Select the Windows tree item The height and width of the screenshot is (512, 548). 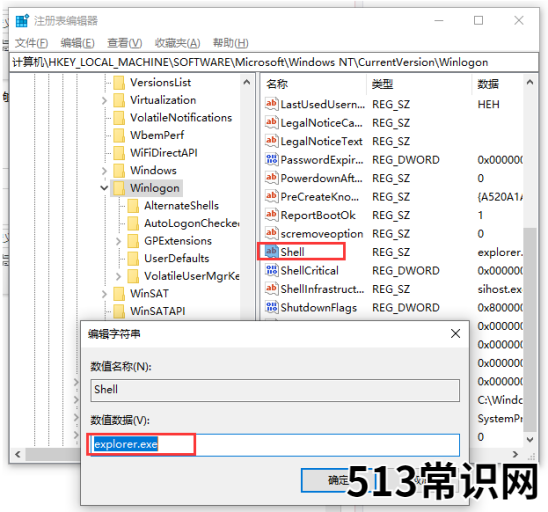pos(153,171)
